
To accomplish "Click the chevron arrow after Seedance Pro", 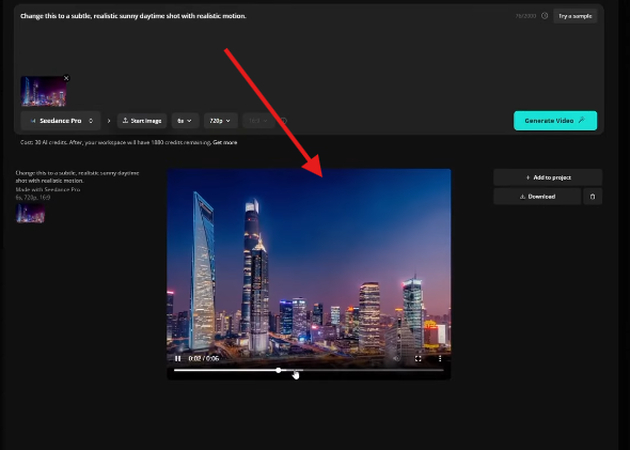I will [x=109, y=121].
